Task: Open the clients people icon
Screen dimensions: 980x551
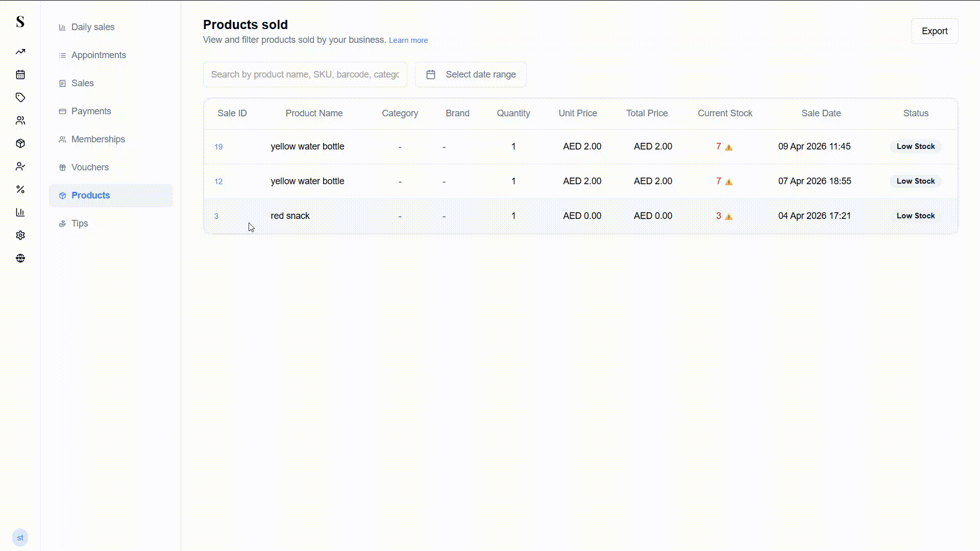Action: click(20, 120)
